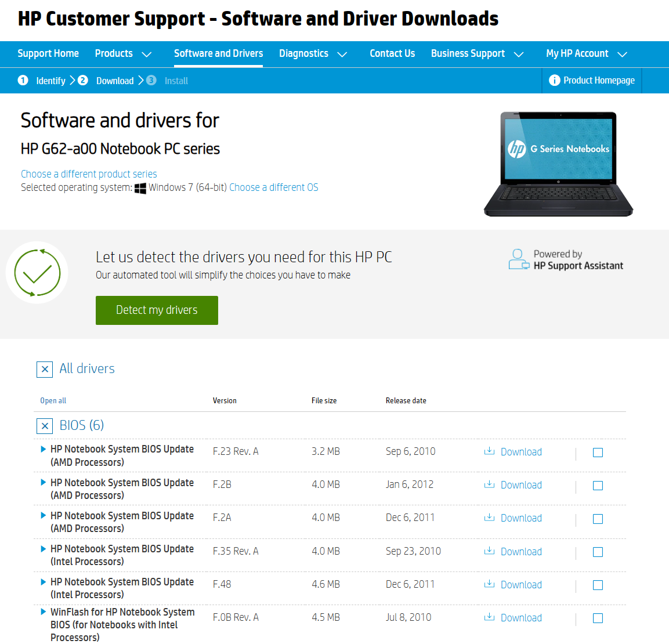
Task: Check the box for WinFlash F.0B Rev. A
Action: click(598, 618)
